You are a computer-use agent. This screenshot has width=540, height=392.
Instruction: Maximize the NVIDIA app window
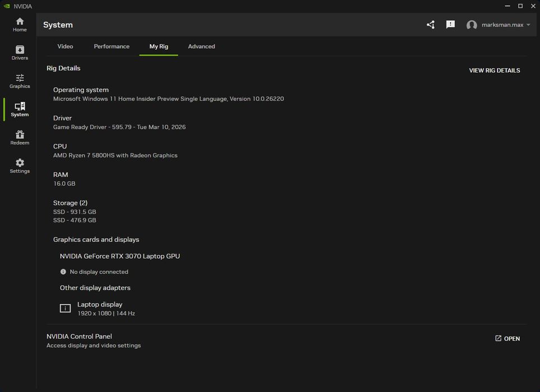pyautogui.click(x=520, y=6)
